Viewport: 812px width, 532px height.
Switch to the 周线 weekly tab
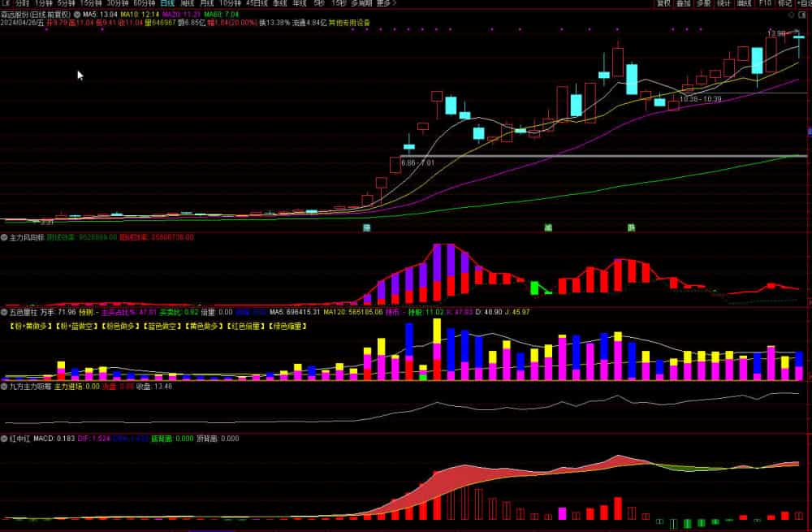pyautogui.click(x=187, y=3)
